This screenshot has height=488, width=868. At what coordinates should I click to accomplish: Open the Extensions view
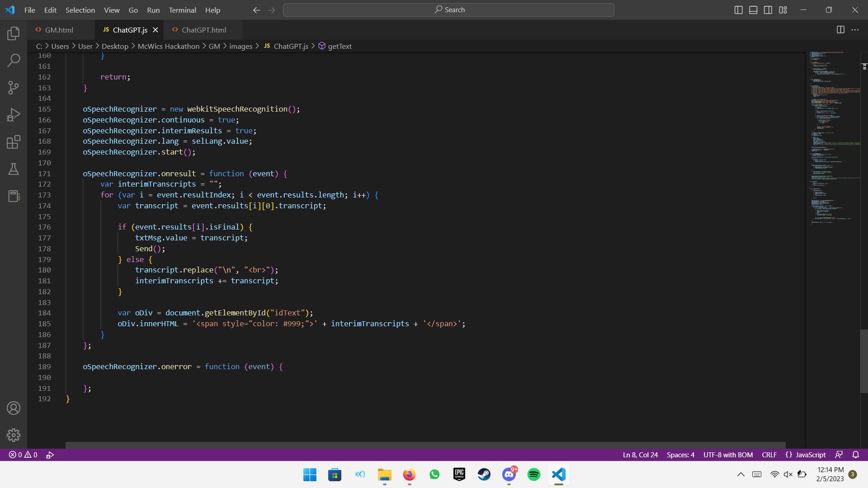pyautogui.click(x=14, y=142)
